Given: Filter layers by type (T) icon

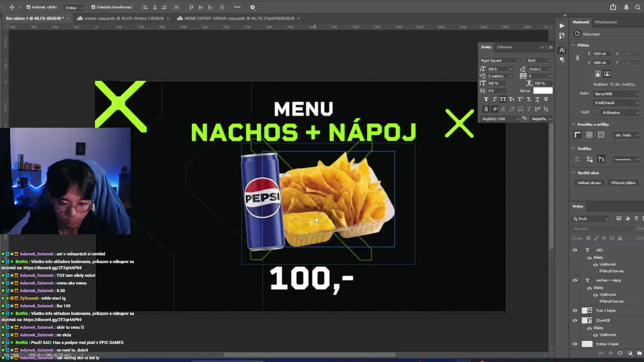Looking at the screenshot, I should click(x=636, y=219).
